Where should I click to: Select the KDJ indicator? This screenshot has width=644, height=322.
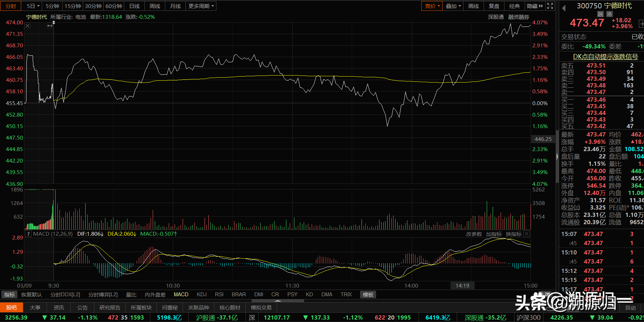[202, 294]
